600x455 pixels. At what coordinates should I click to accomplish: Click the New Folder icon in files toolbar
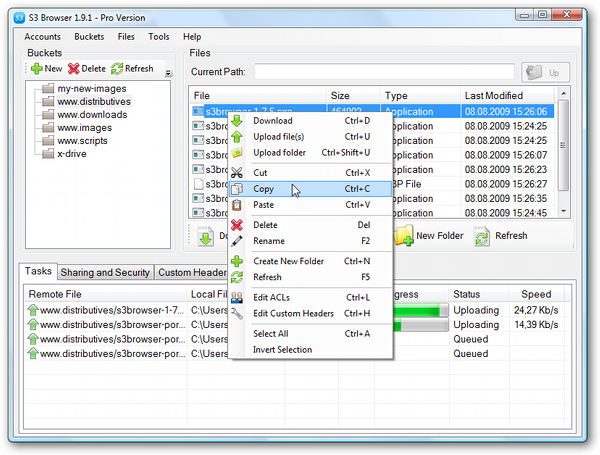(404, 236)
